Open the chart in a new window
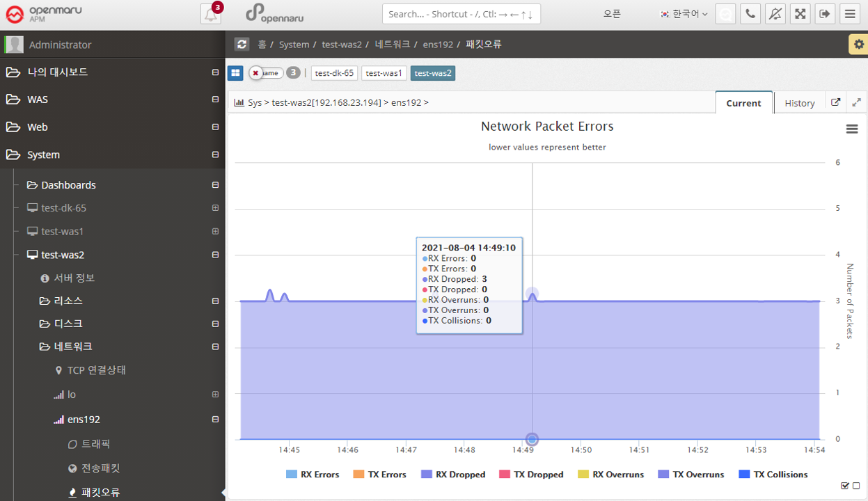868x501 pixels. (836, 102)
